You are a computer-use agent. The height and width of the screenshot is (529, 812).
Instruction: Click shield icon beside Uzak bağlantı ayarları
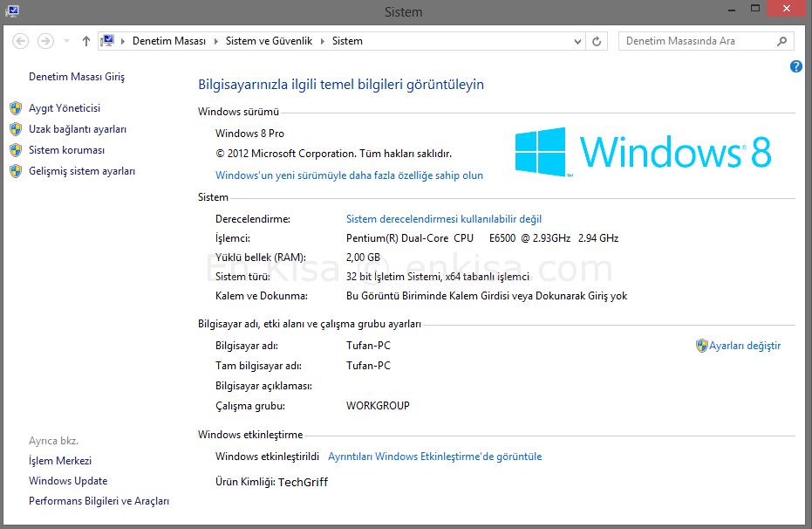[x=16, y=129]
